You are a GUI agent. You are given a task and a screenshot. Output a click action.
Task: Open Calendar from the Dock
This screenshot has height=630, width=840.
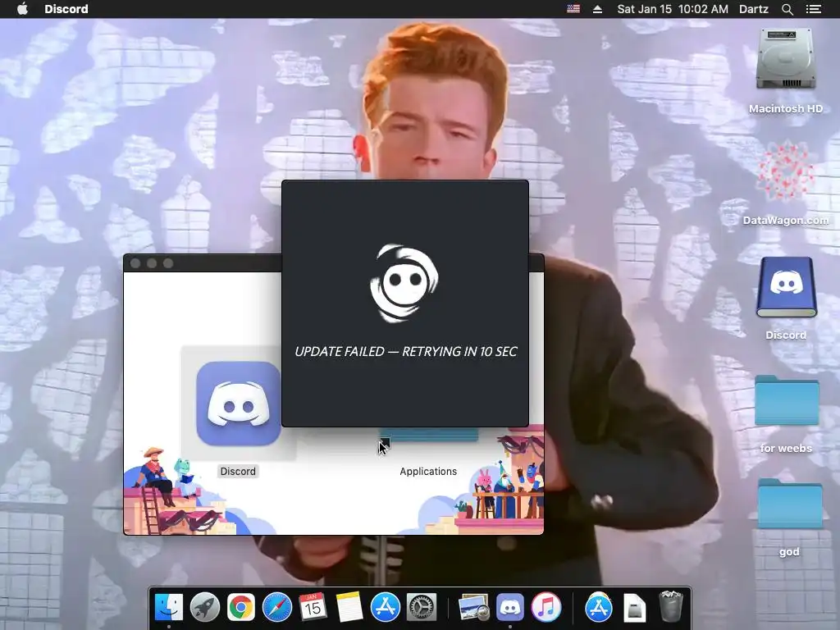313,607
